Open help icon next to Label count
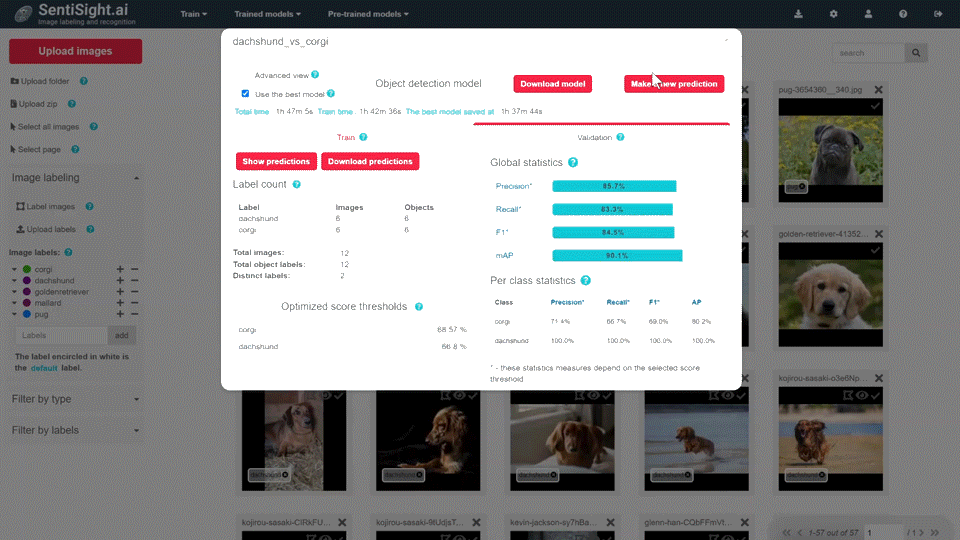The width and height of the screenshot is (960, 540). (296, 184)
